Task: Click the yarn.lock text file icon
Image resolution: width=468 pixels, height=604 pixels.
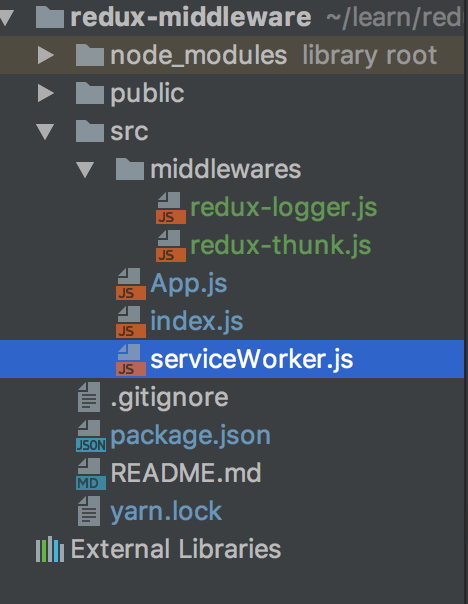Action: coord(89,511)
